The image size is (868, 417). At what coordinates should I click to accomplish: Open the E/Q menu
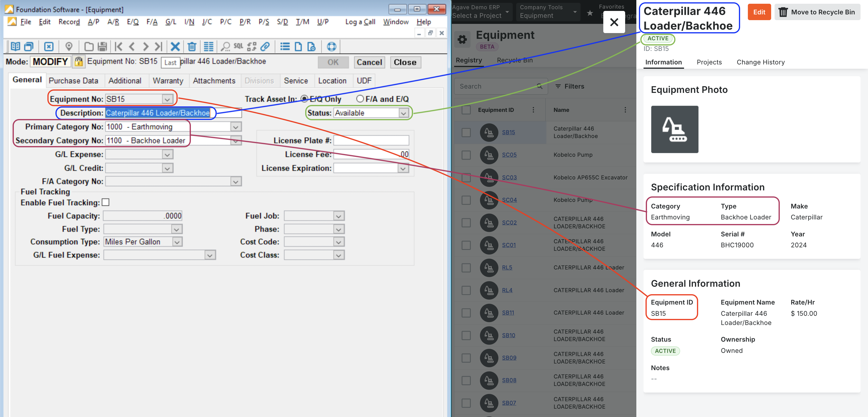[x=132, y=22]
